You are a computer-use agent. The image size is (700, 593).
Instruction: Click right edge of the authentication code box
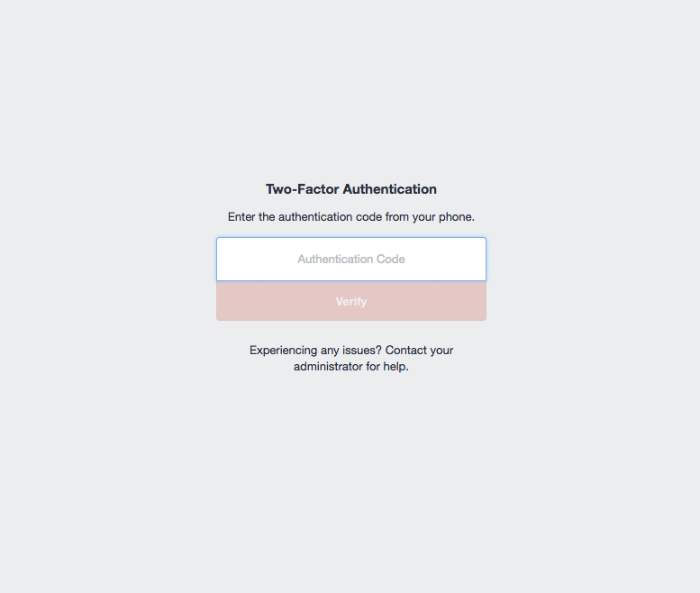coord(479,259)
